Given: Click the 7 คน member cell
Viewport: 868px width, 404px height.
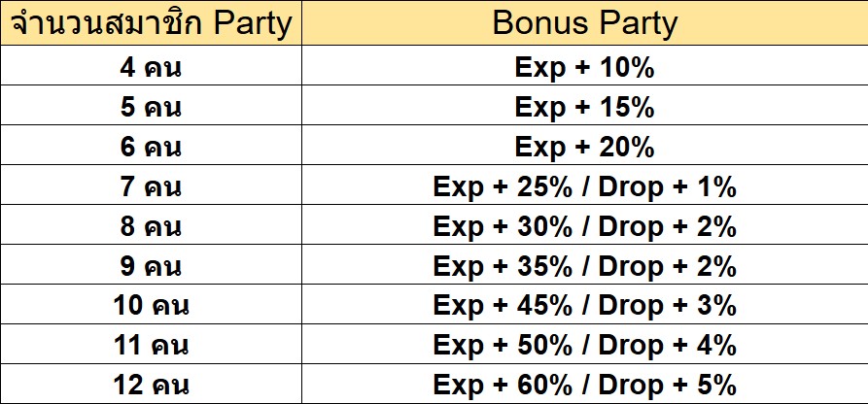Looking at the screenshot, I should click(151, 185).
